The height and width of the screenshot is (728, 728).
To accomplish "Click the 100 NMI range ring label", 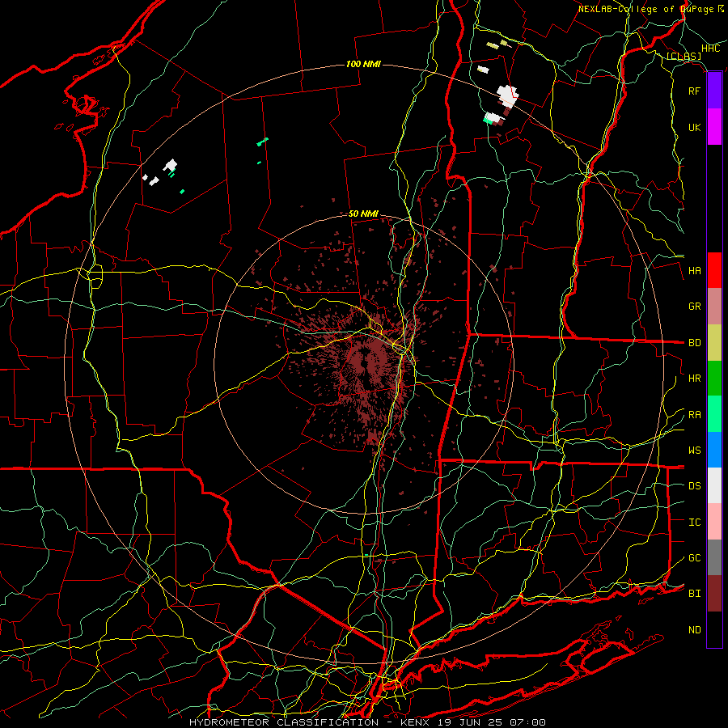I will 363,64.
